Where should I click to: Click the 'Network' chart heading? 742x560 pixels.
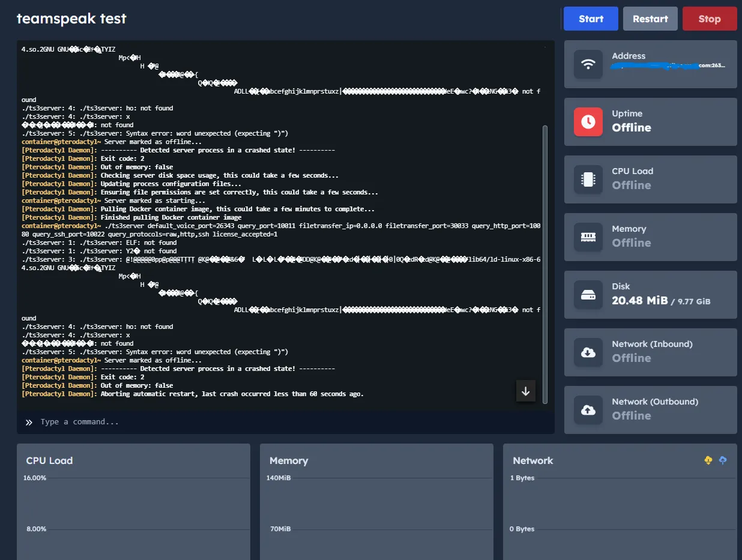click(533, 461)
